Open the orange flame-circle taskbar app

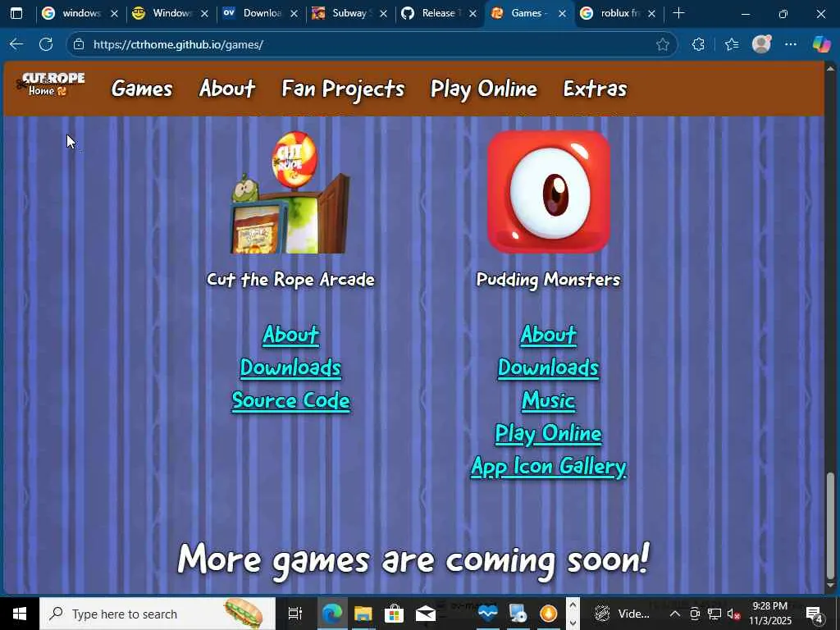pos(549,614)
